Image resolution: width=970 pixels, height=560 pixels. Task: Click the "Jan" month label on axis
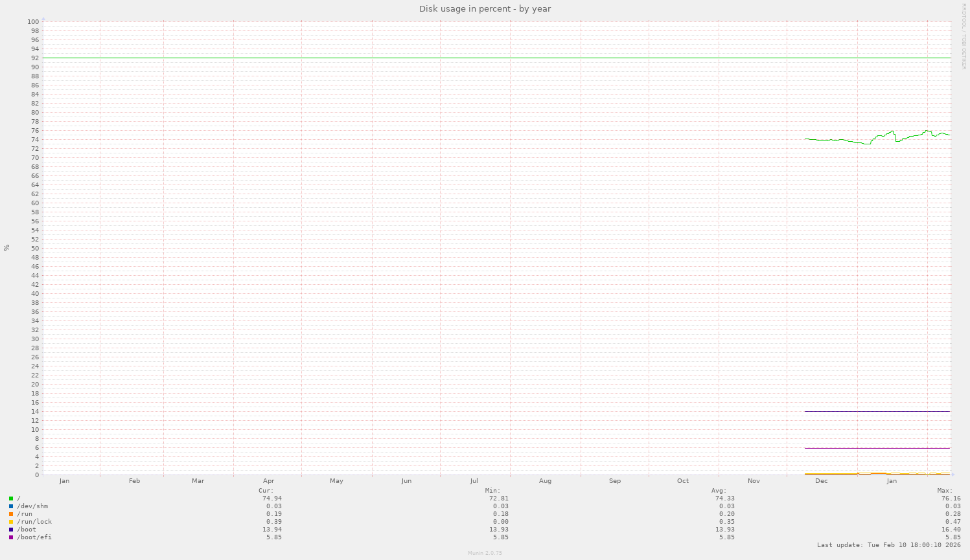[892, 480]
